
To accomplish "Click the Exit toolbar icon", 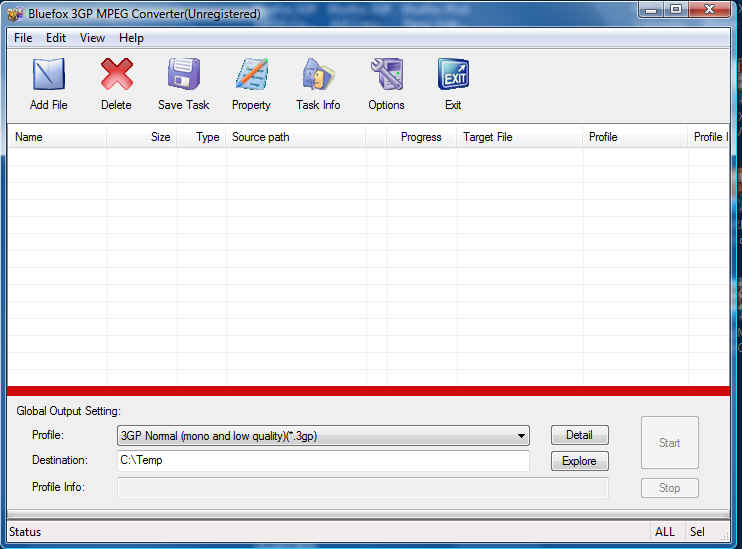I will [x=453, y=74].
